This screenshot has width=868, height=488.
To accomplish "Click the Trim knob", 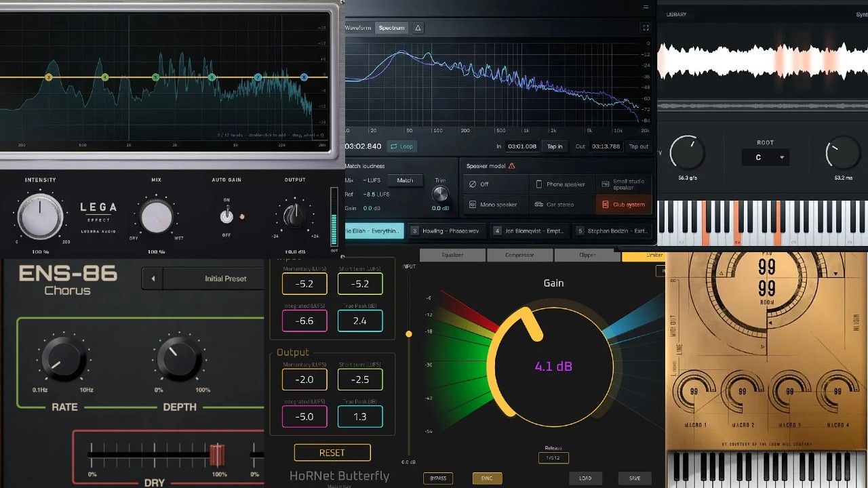I will [x=440, y=193].
